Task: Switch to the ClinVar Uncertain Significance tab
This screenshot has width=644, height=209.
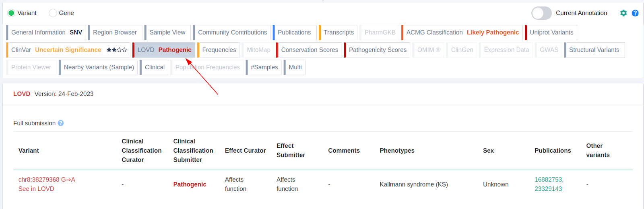Action: 56,50
